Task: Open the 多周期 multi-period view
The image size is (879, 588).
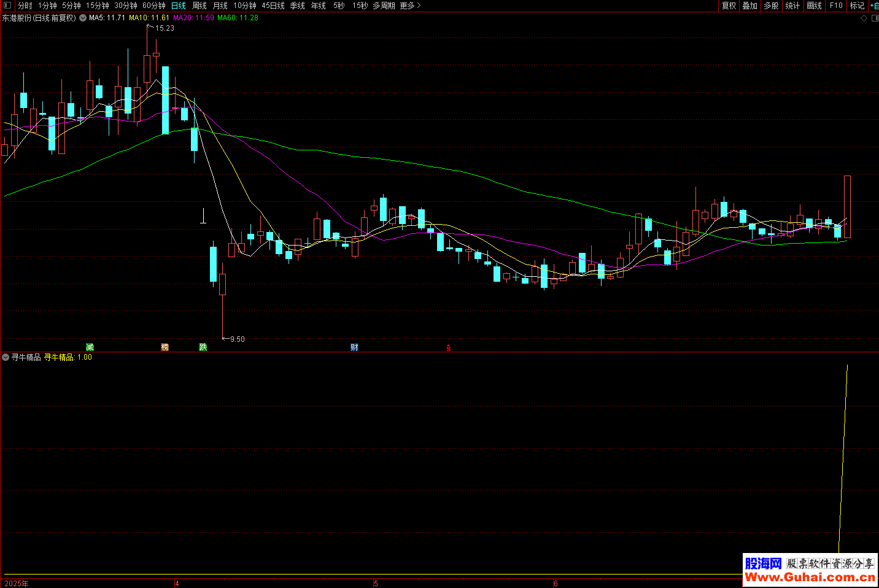Action: 384,6
